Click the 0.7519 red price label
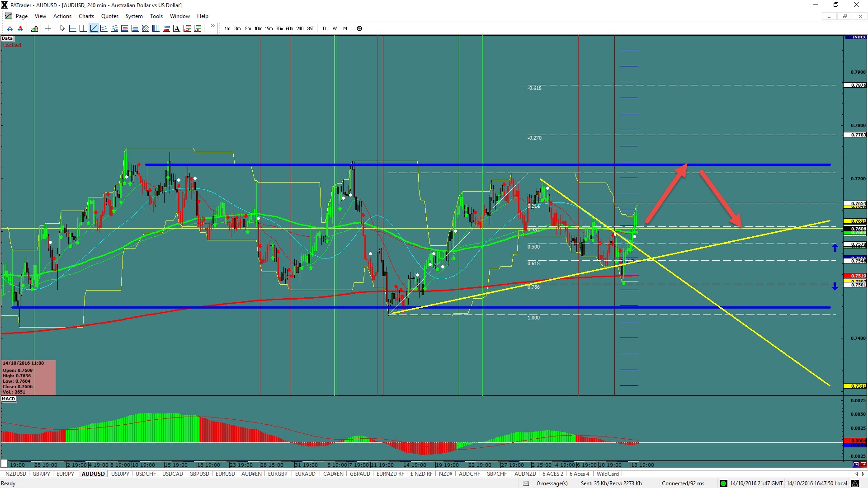Image resolution: width=868 pixels, height=488 pixels. click(x=855, y=276)
